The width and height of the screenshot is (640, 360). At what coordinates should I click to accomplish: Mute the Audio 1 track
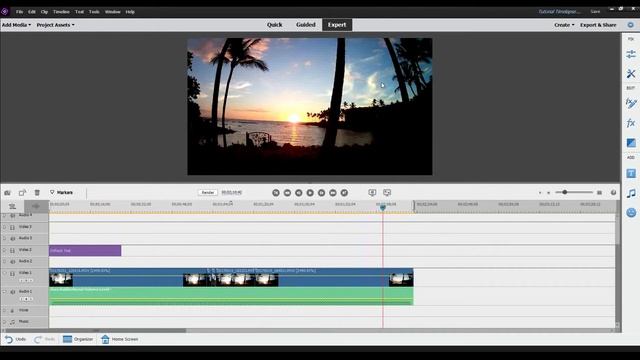(x=12, y=292)
